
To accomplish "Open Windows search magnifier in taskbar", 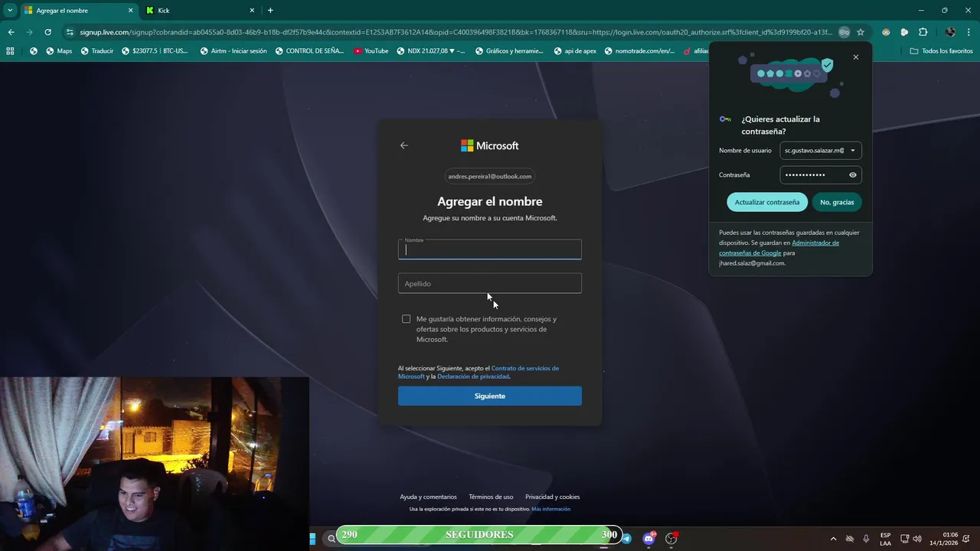I will pyautogui.click(x=332, y=539).
